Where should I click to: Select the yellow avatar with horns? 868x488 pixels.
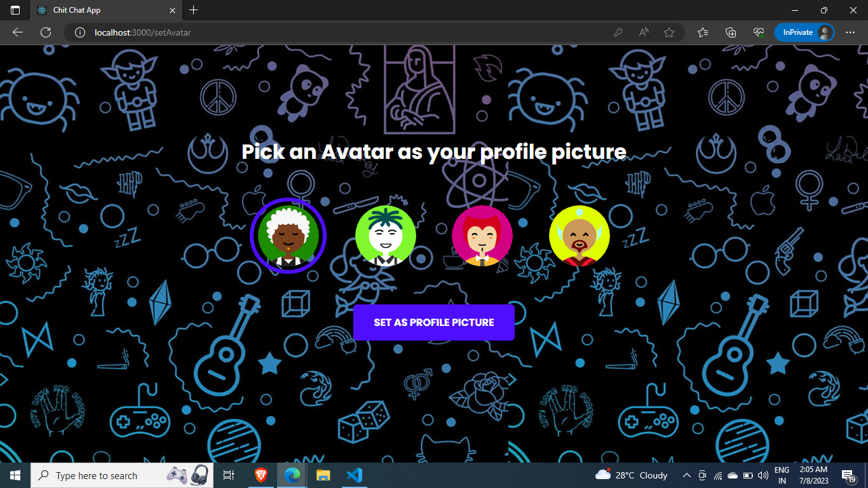tap(579, 236)
